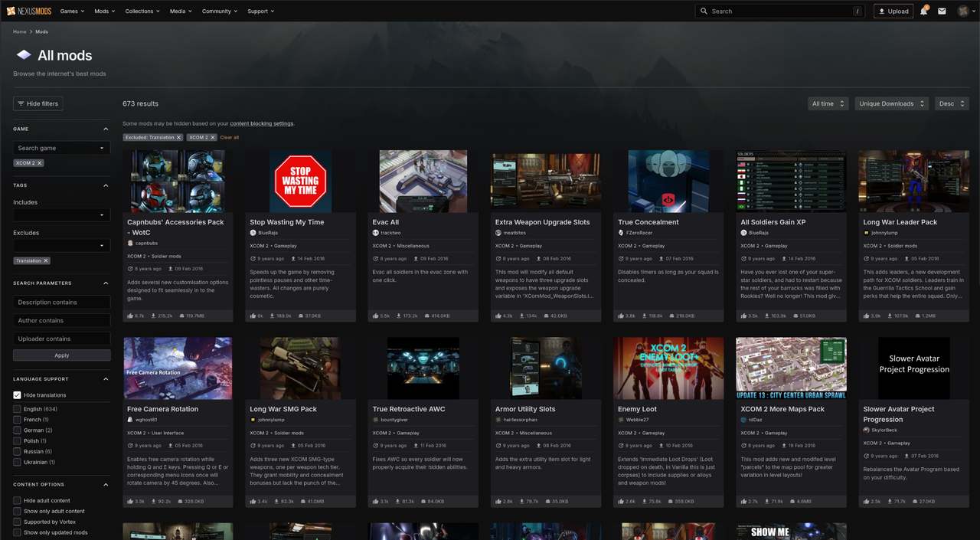Click the Apply search parameters button

coord(61,355)
